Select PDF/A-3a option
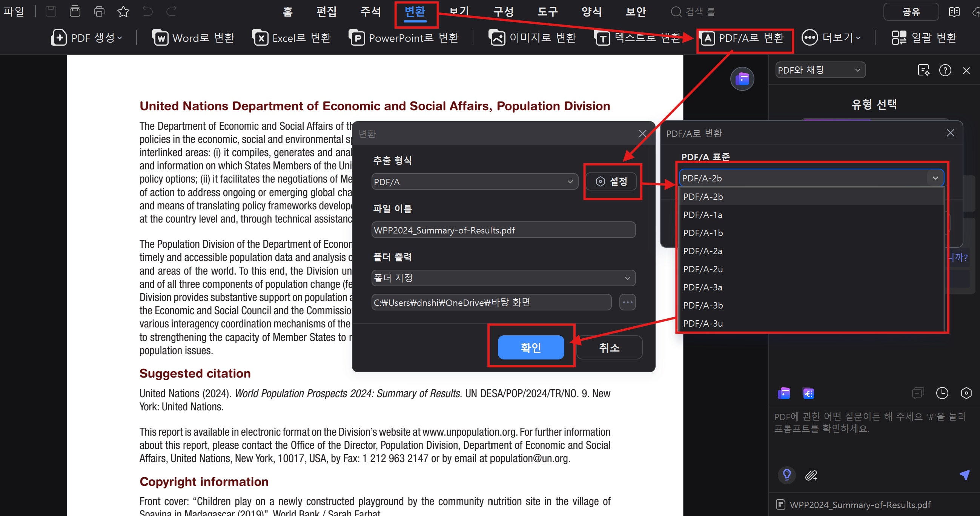 point(811,287)
